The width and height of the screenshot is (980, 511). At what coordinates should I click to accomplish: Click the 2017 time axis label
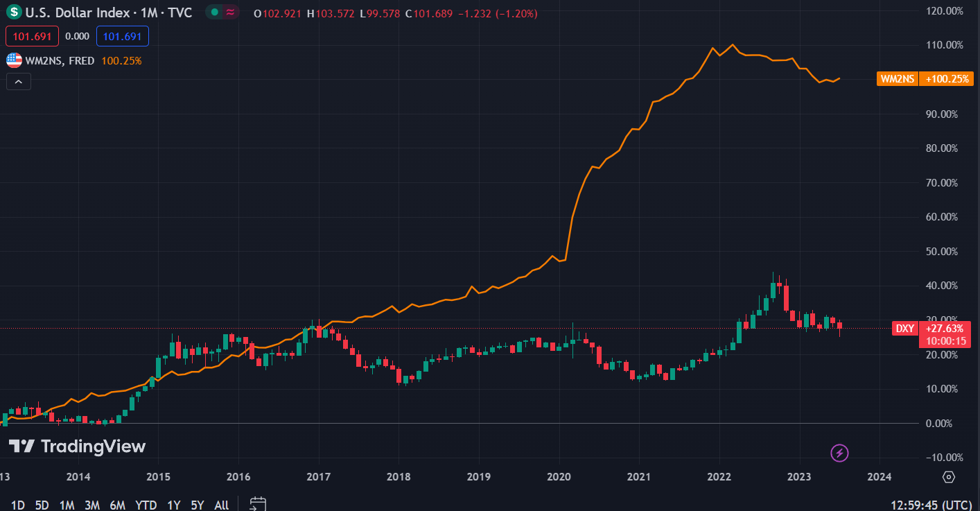318,477
